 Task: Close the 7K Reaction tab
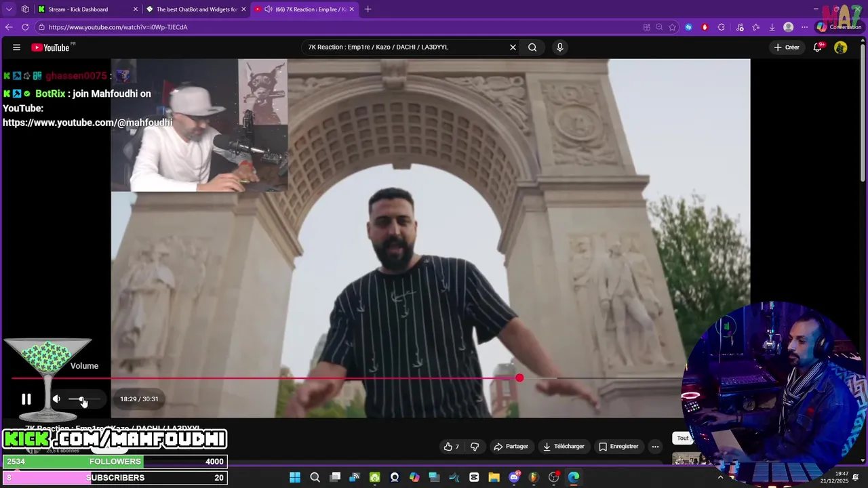coord(351,9)
